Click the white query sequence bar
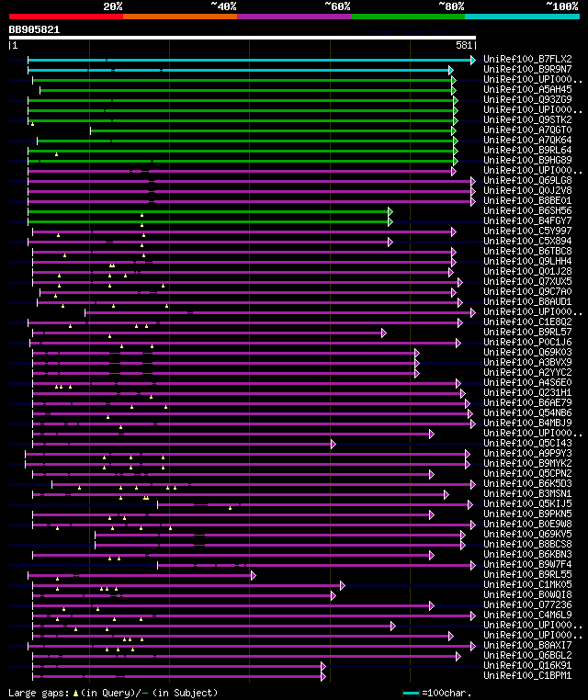 tap(243, 38)
